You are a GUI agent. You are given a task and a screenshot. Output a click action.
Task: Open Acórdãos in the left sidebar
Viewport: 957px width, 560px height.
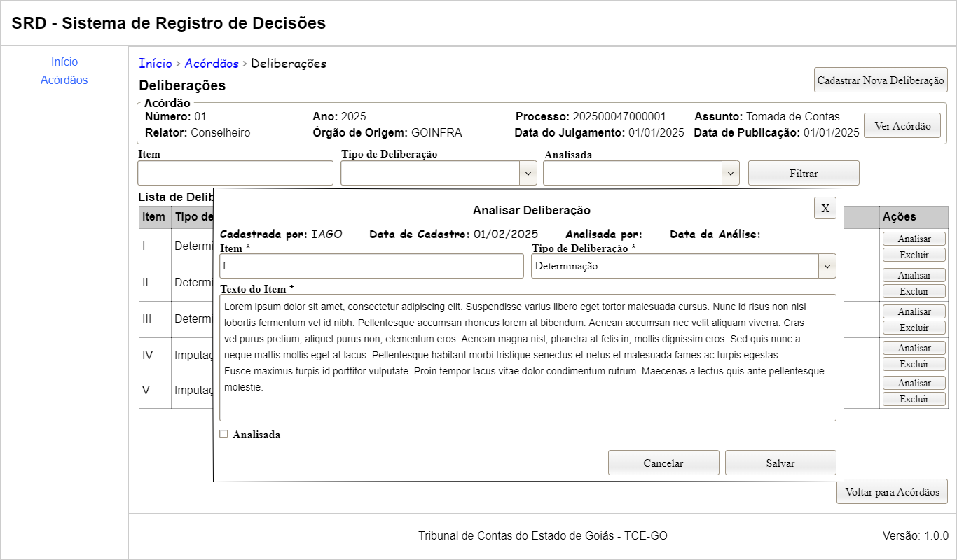click(64, 80)
